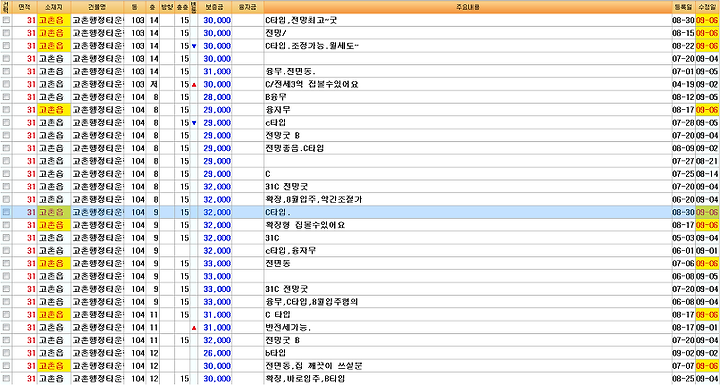Viewport: 720px width, 385px height.
Task: Sort by the 수정일 column header
Action: (x=708, y=7)
